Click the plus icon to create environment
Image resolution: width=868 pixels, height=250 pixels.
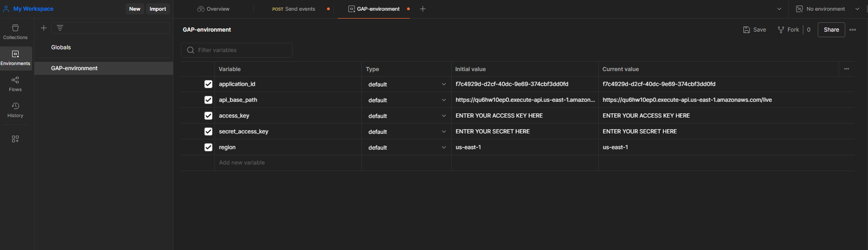44,28
